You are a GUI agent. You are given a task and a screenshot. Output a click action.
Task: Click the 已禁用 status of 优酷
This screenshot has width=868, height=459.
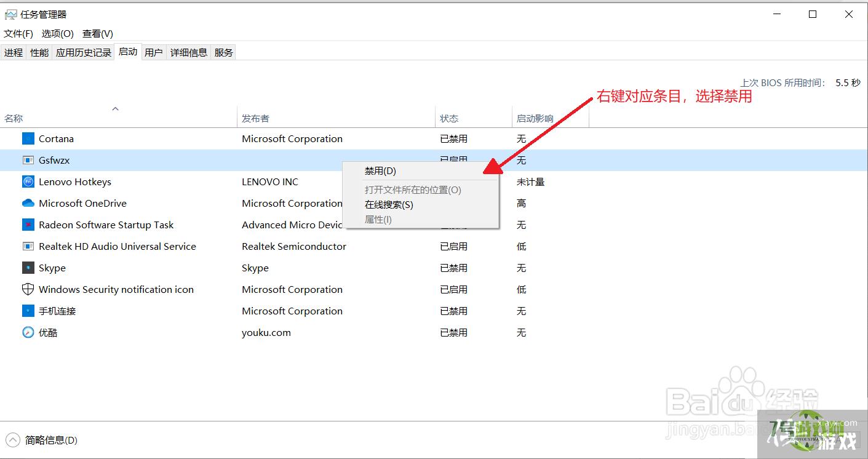pos(454,333)
